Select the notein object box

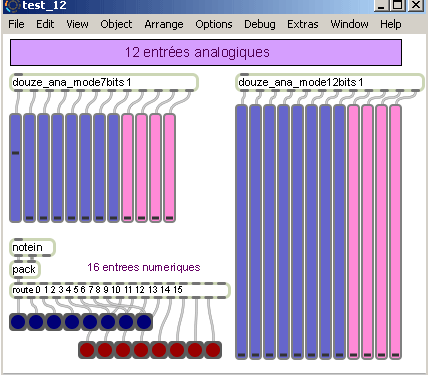pyautogui.click(x=32, y=247)
